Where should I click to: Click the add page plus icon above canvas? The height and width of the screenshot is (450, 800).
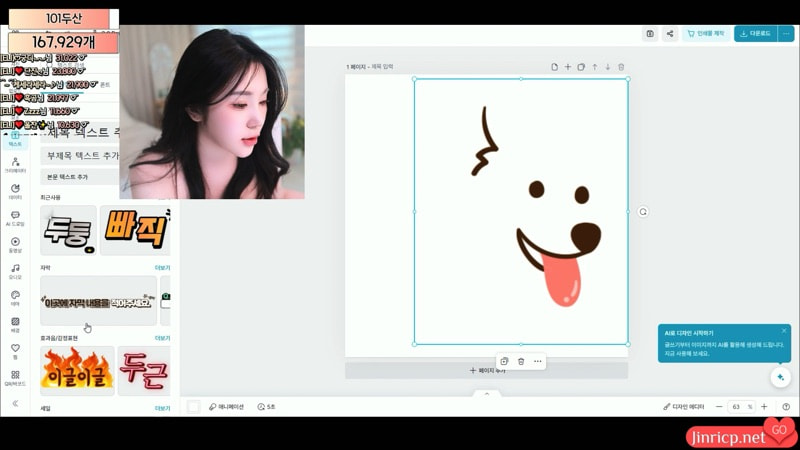click(568, 67)
